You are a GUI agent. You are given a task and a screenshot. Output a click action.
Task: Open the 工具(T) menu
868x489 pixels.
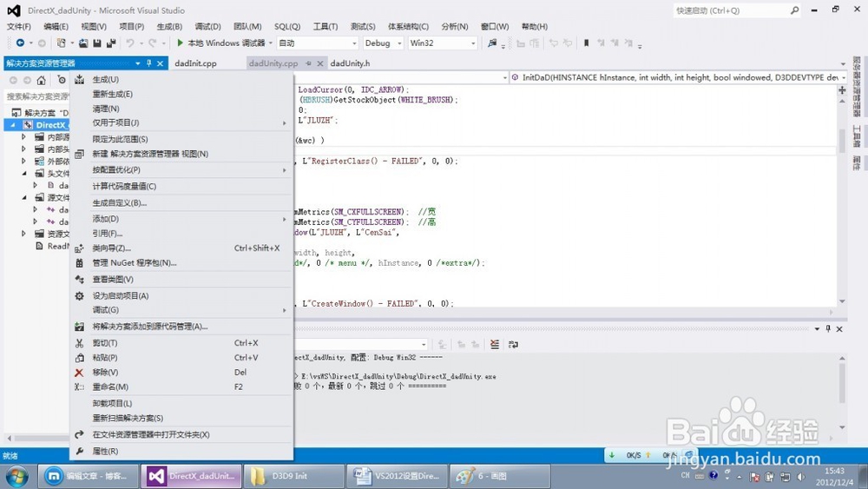(325, 27)
